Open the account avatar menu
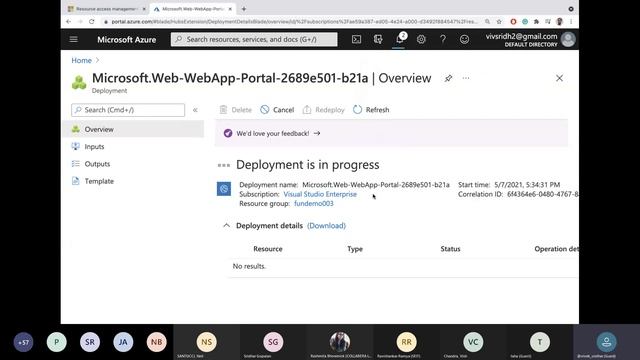 (568, 40)
